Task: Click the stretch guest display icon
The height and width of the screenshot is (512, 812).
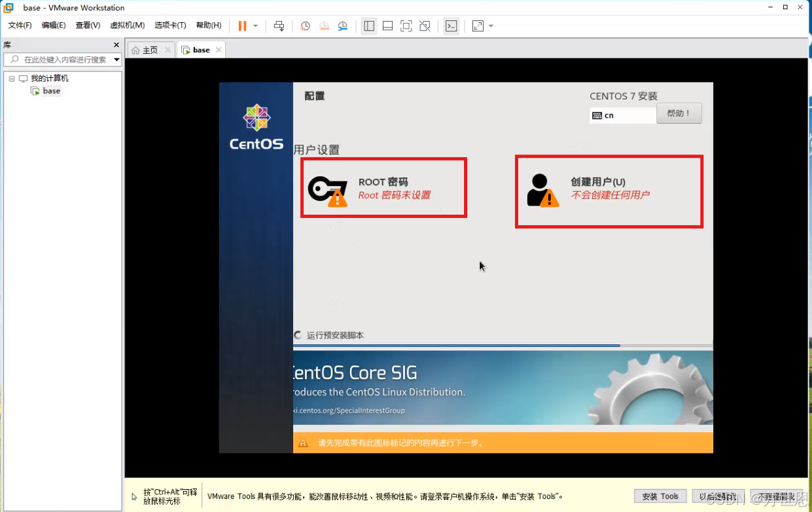Action: click(x=478, y=26)
